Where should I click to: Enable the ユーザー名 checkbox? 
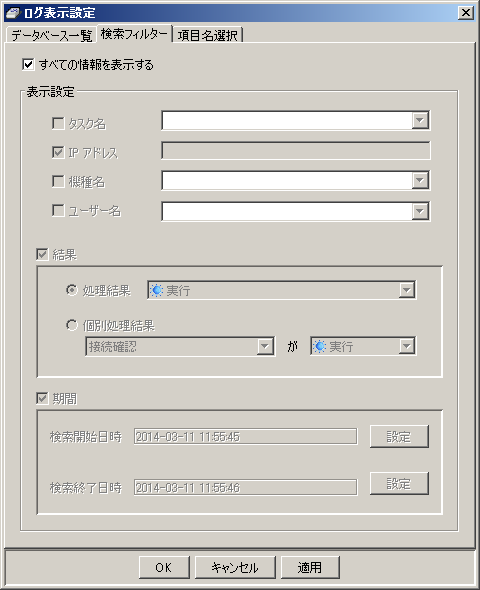58,210
